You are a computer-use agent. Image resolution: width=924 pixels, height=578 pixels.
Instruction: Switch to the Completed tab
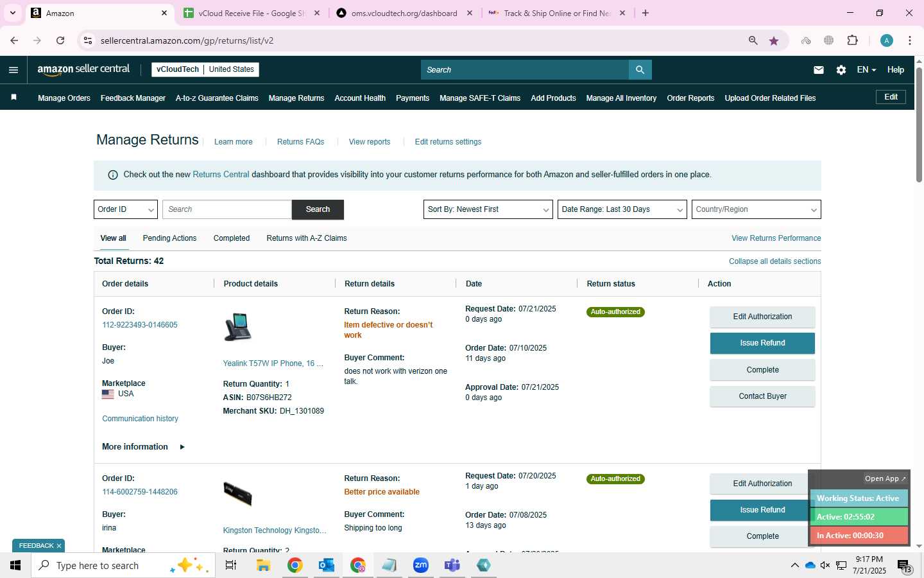coord(232,238)
